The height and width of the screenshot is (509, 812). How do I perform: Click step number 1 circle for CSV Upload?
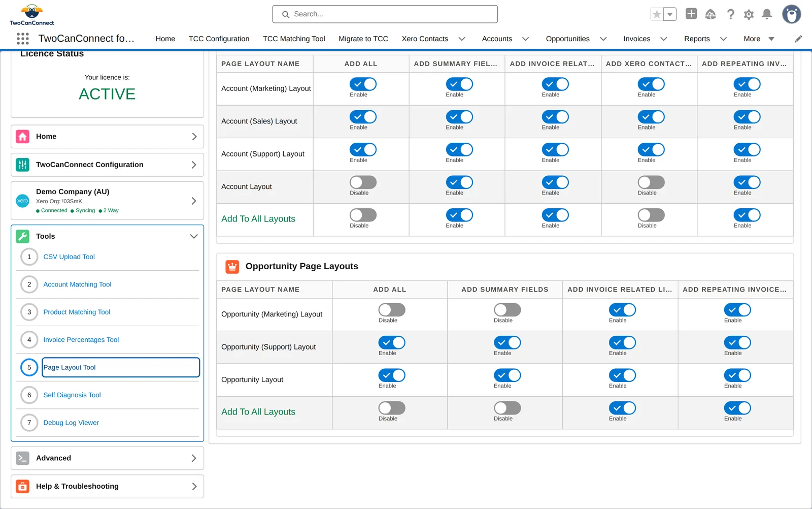29,257
